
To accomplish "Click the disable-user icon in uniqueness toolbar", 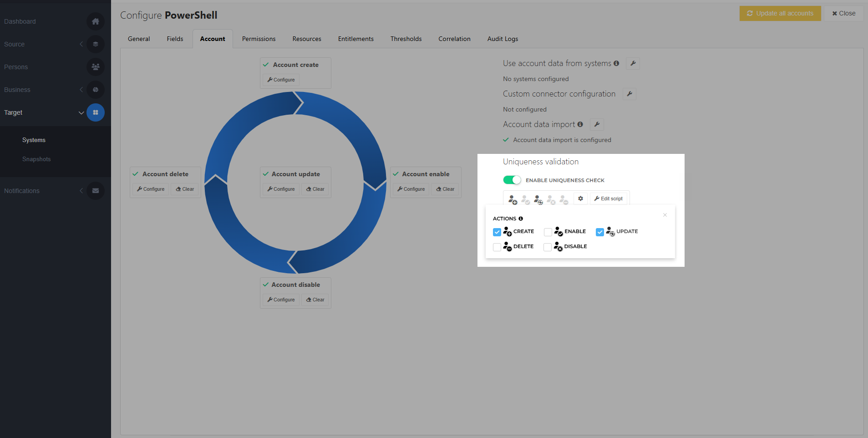I will click(x=551, y=200).
